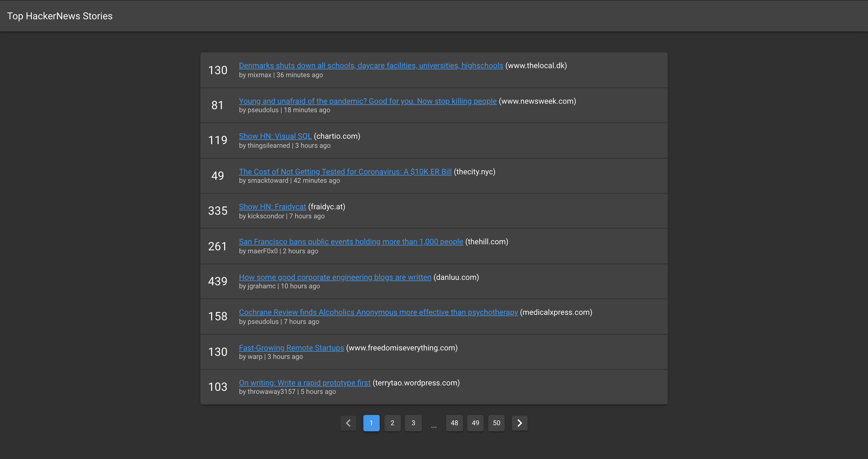Open the $10K ER Bill coronavirus article
This screenshot has height=459, width=868.
click(345, 171)
